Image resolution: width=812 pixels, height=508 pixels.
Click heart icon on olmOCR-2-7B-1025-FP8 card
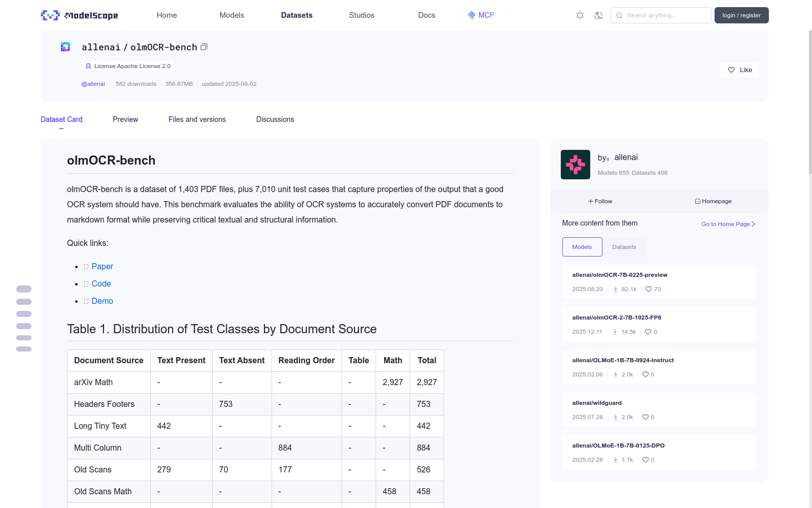click(x=648, y=332)
